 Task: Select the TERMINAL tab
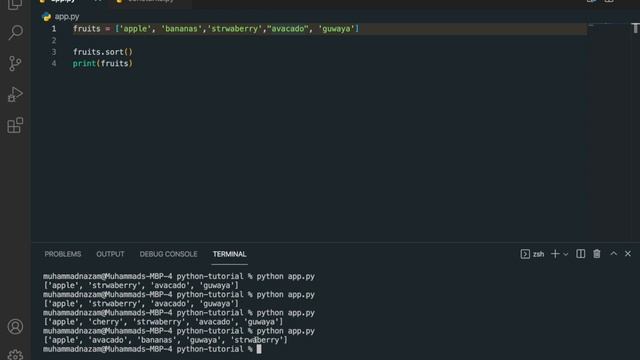click(229, 254)
